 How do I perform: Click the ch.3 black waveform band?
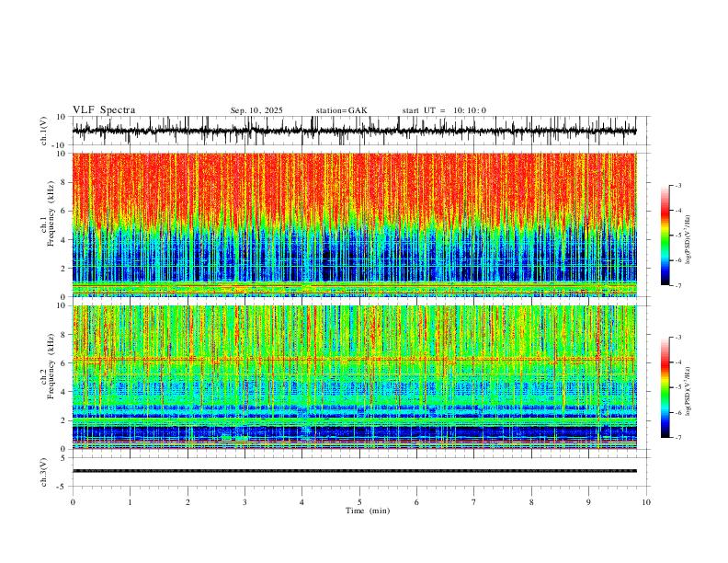(354, 471)
